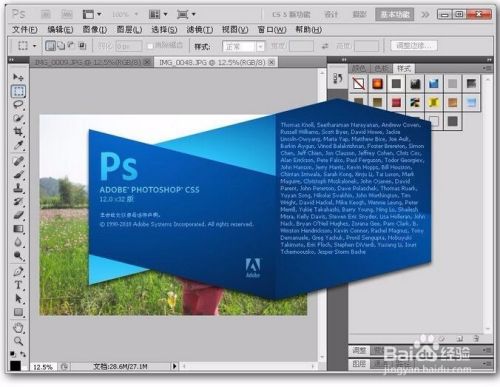The width and height of the screenshot is (500, 387).
Task: Select the History Brush tool
Action: tap(18, 202)
